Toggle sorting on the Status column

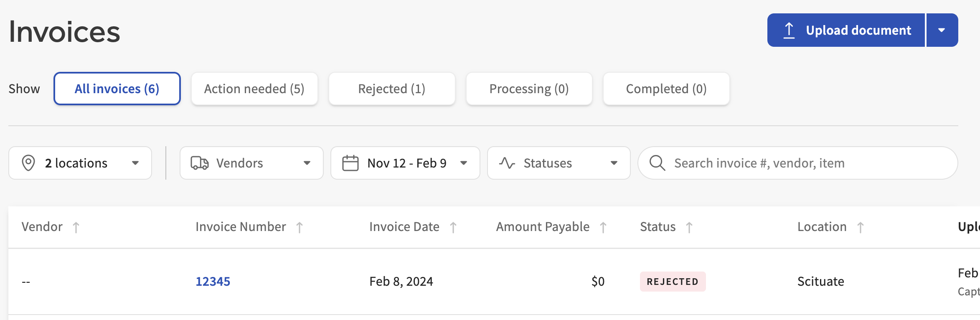click(689, 227)
